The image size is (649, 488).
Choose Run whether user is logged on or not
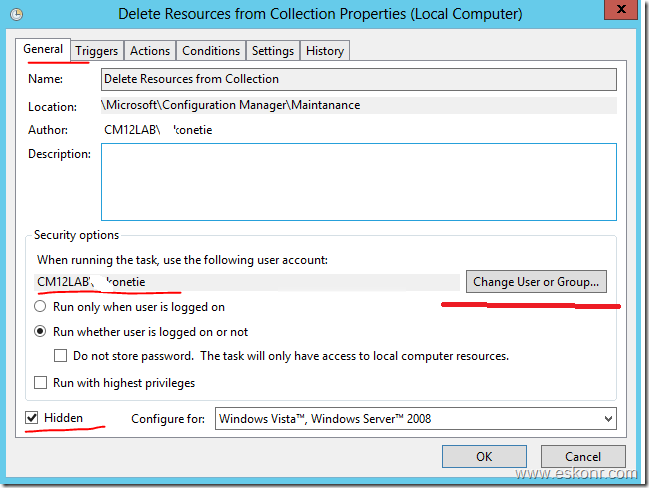[x=41, y=332]
